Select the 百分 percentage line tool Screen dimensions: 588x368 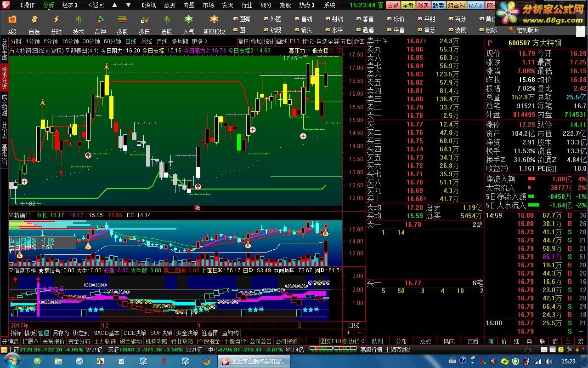click(x=457, y=19)
